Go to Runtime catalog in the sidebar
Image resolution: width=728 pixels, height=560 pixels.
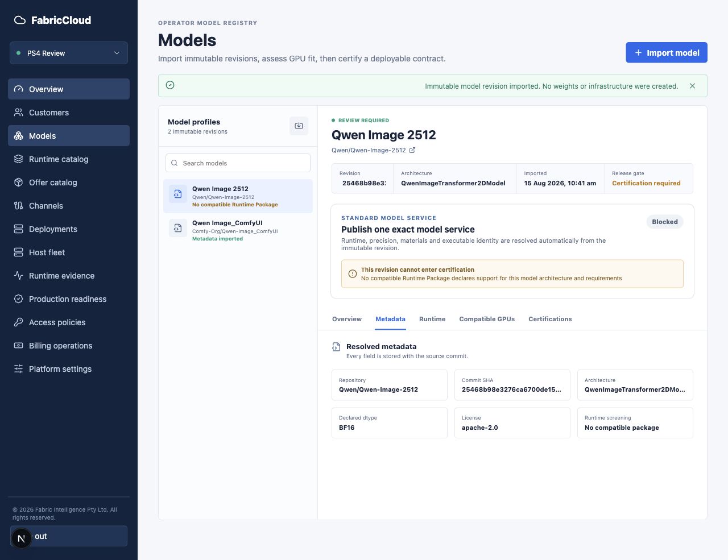pos(69,159)
